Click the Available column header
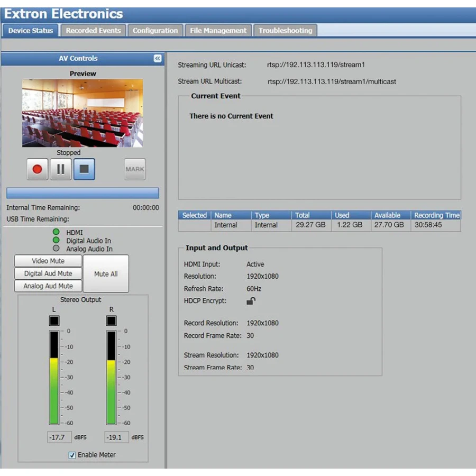The height and width of the screenshot is (476, 476). [x=391, y=215]
